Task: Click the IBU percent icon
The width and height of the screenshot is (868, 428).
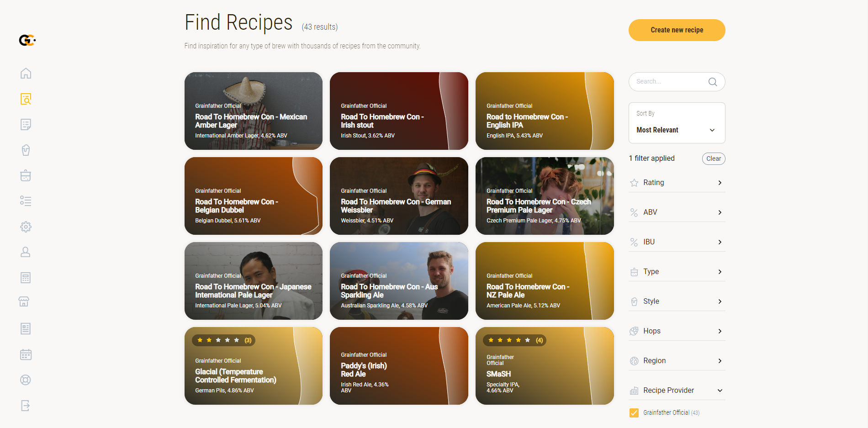Action: [634, 242]
